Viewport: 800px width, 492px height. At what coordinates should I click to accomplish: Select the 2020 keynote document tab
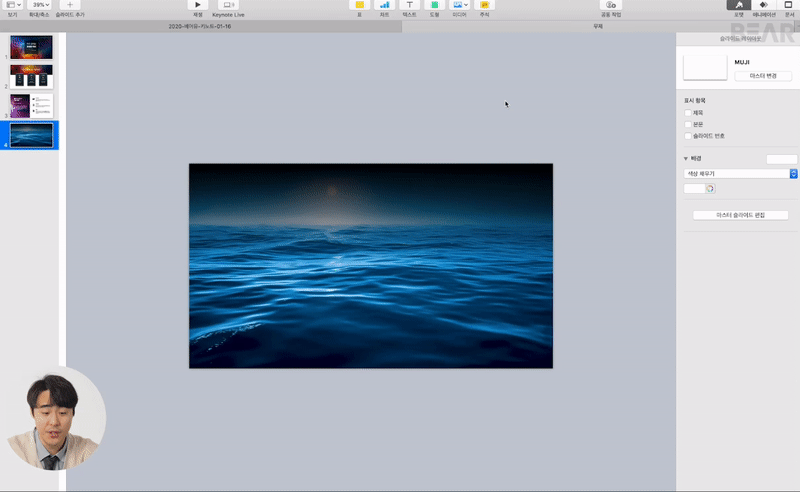pos(200,26)
